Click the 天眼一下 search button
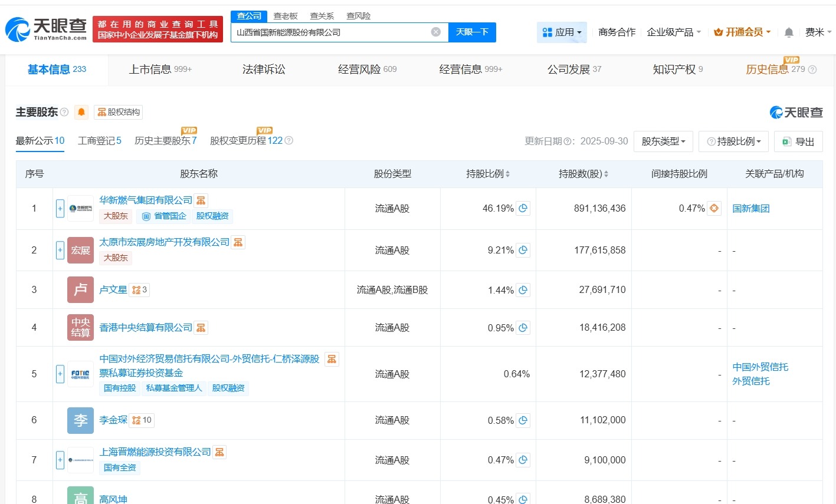 pyautogui.click(x=472, y=32)
